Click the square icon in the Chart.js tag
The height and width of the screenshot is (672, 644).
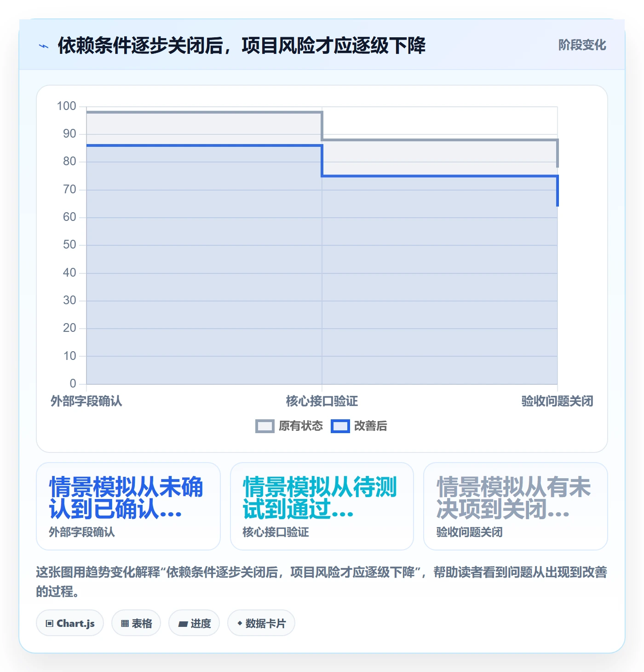50,624
